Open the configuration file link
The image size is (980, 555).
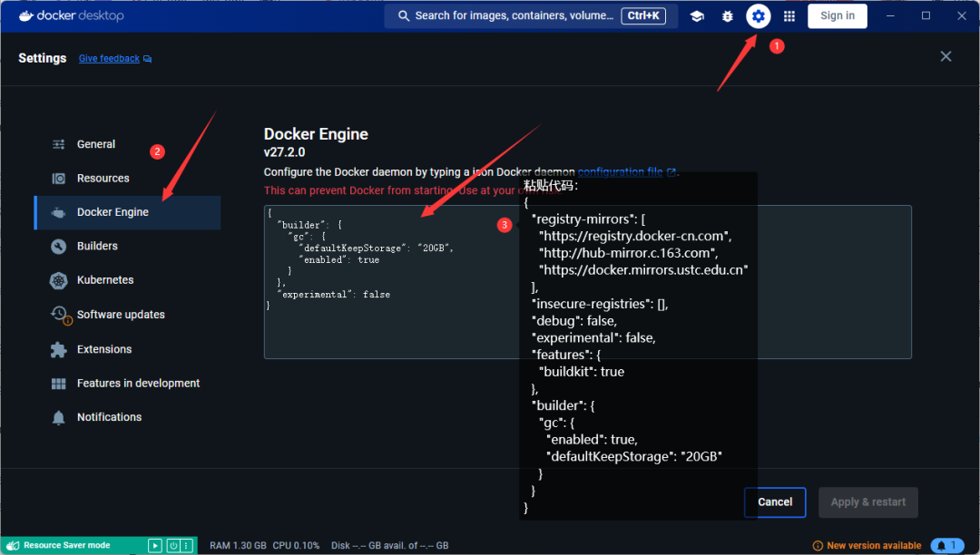tap(620, 171)
